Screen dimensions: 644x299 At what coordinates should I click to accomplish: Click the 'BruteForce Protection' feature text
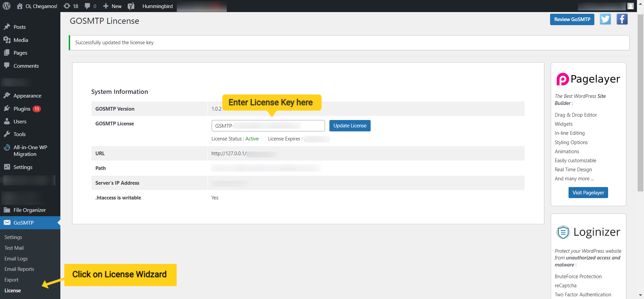click(x=578, y=277)
